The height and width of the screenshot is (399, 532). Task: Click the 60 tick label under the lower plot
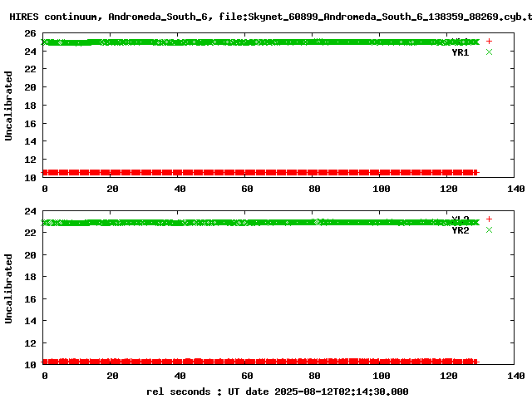click(x=247, y=376)
